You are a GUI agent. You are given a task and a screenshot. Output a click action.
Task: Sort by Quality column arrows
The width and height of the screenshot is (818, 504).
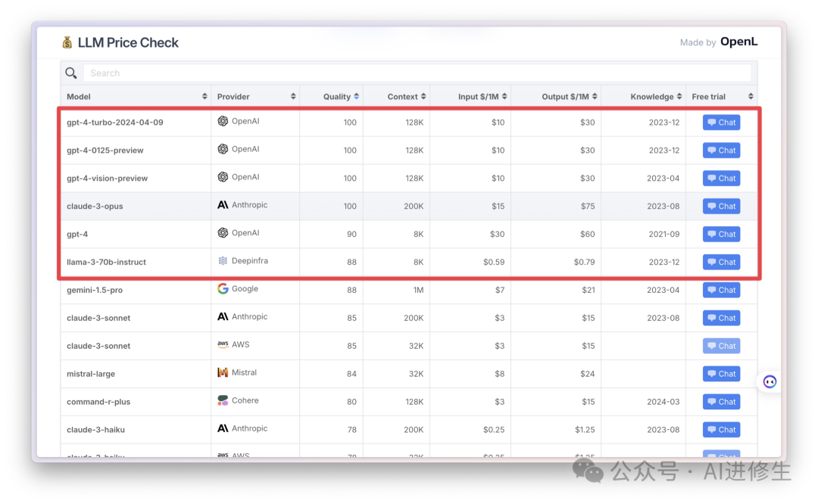tap(356, 96)
